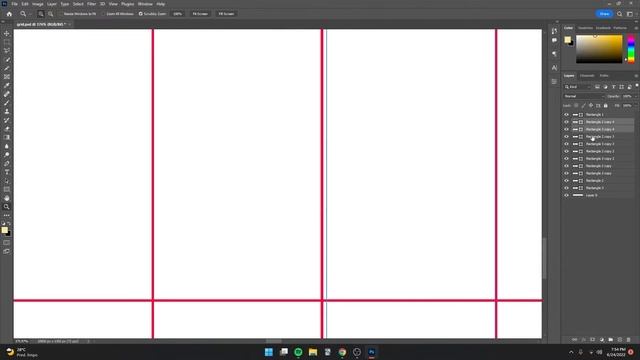Click lock all padlock icon
This screenshot has height=360, width=640.
coord(606,106)
